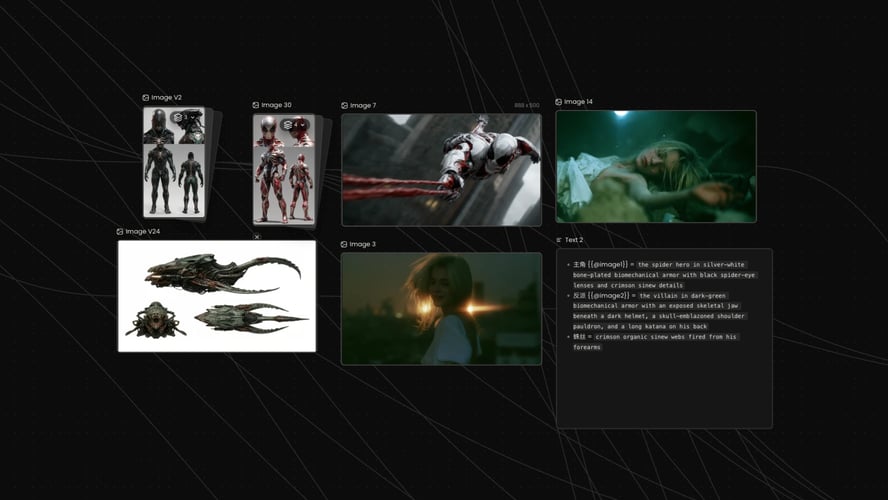The image size is (888, 500).
Task: Open the stack count dropdown on Image V2
Action: [x=187, y=117]
